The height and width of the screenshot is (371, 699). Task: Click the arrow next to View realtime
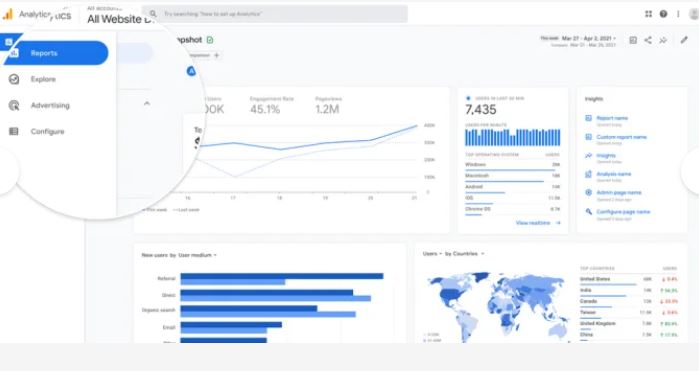click(558, 223)
